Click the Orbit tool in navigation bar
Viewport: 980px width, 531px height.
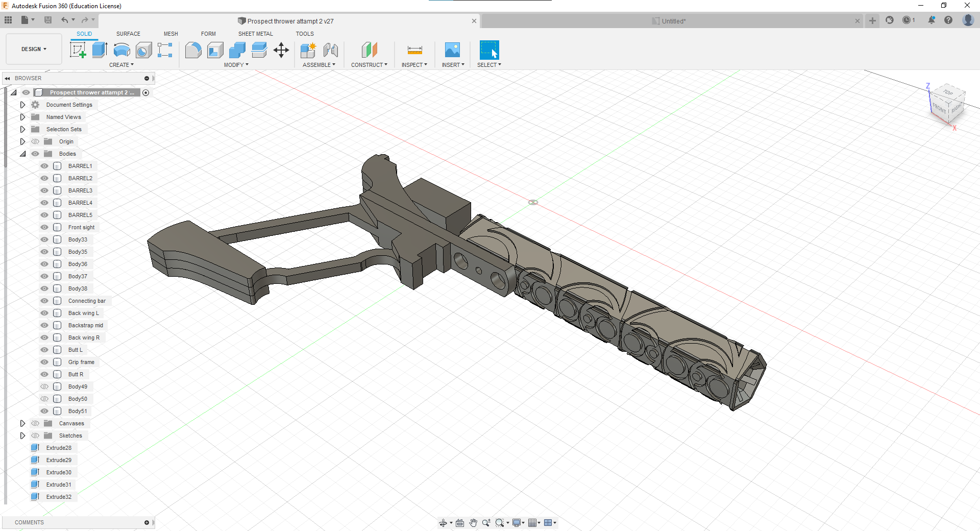443,522
